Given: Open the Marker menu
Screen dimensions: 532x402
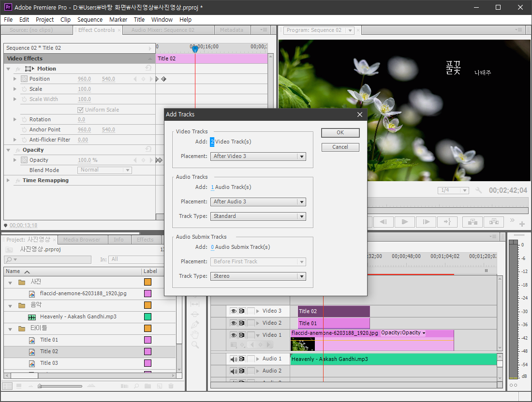Looking at the screenshot, I should point(118,20).
